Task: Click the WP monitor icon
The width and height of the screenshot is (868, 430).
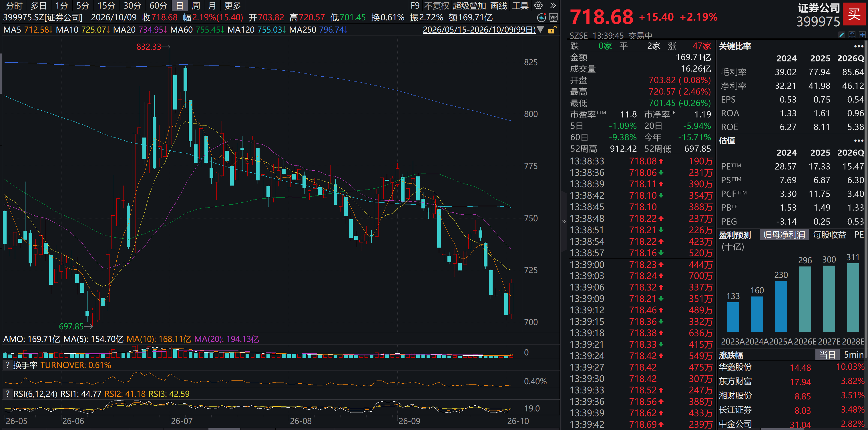Action: point(553,17)
